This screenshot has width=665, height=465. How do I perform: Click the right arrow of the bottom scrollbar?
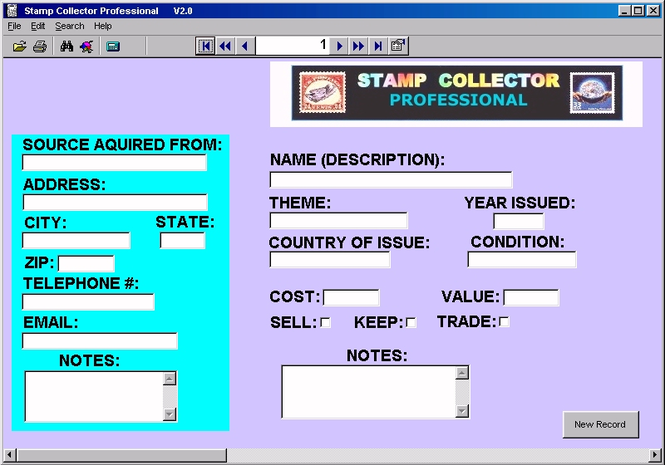tap(655, 455)
